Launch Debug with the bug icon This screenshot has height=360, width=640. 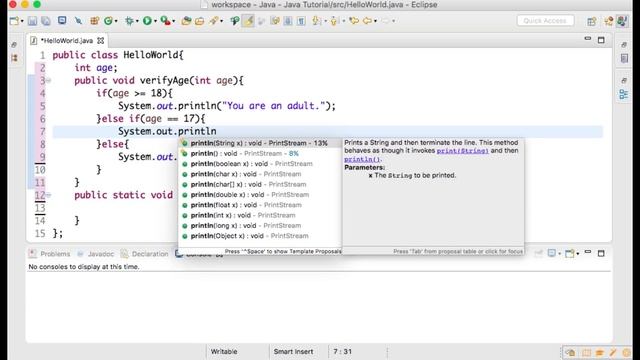[x=130, y=21]
